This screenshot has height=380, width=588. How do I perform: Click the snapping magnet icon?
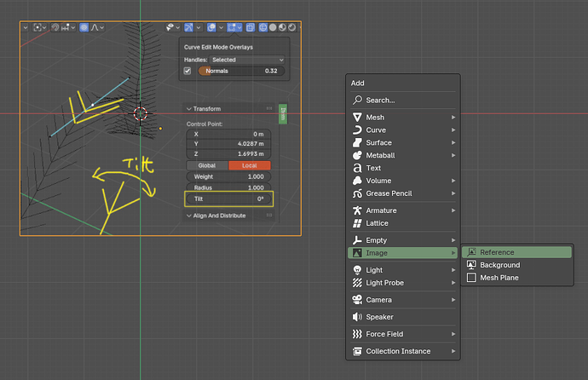pos(55,27)
